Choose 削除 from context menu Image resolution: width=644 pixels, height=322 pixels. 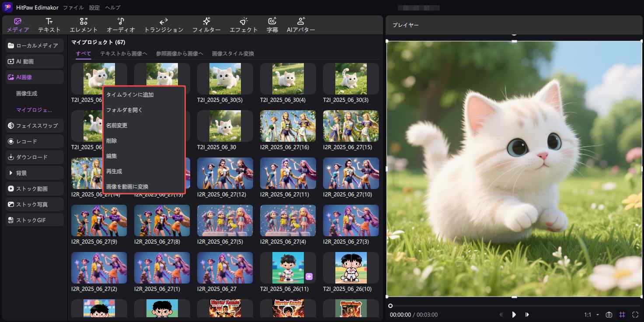click(x=144, y=140)
